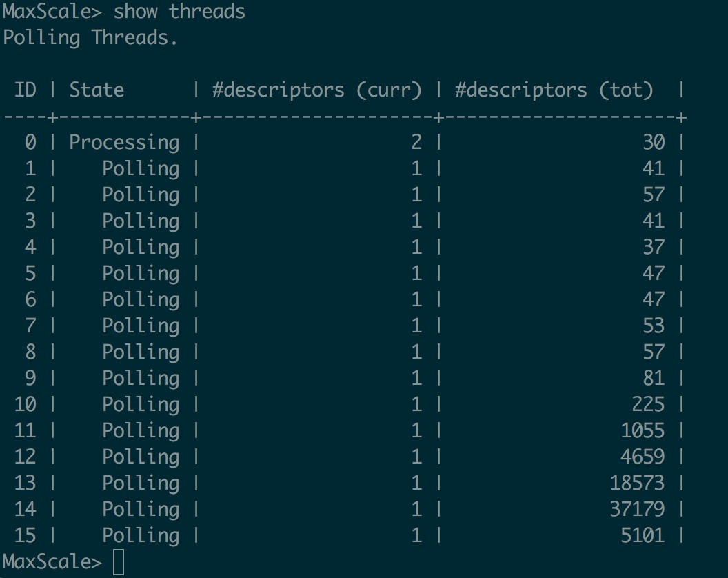Viewport: 728px width, 578px height.
Task: Click the total value 4659
Action: pos(643,457)
